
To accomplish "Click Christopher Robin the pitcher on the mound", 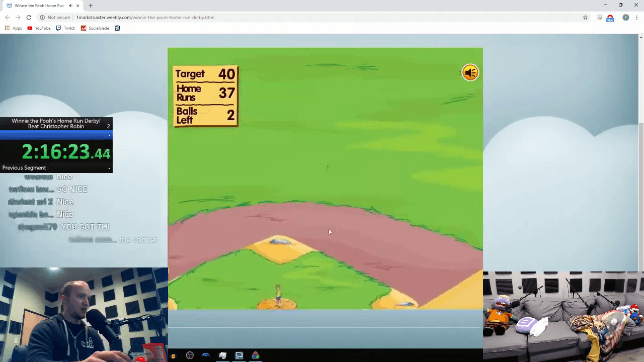I will click(278, 295).
